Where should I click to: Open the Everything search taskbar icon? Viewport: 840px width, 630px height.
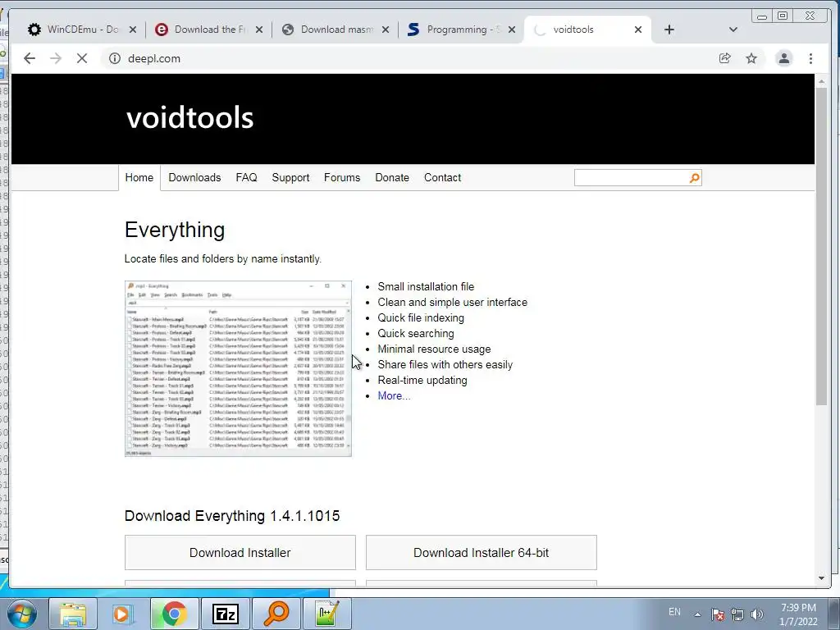tap(276, 614)
